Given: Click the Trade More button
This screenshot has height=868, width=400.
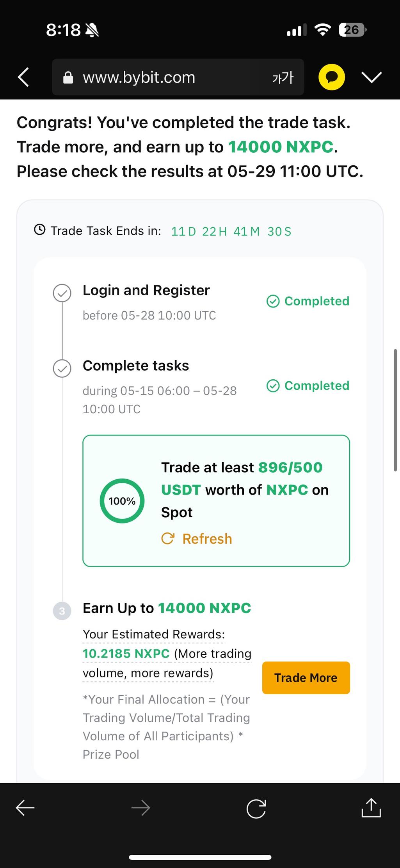Looking at the screenshot, I should pos(306,677).
